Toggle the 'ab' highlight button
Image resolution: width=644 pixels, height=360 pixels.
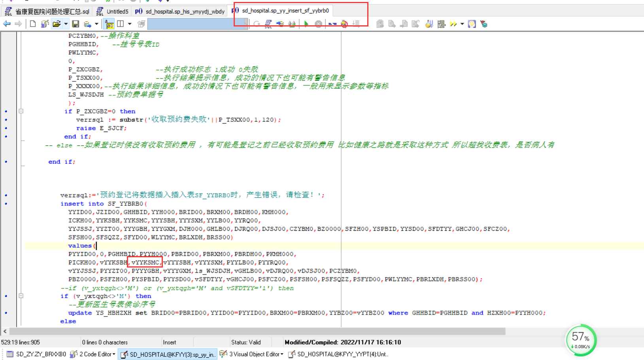[x=109, y=24]
